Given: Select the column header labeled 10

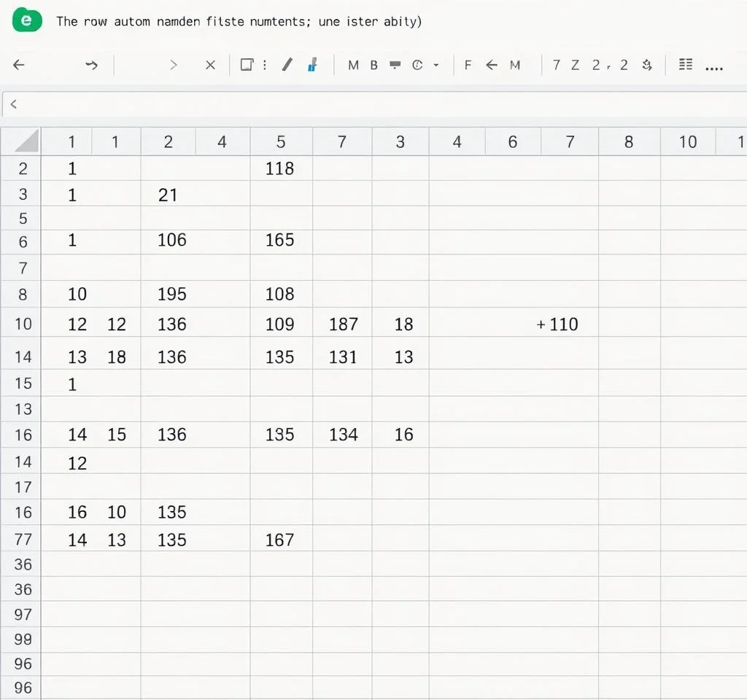Looking at the screenshot, I should click(688, 141).
